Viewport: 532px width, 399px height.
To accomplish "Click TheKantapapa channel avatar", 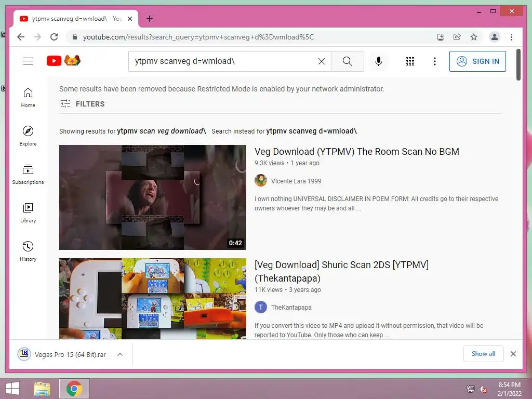I will click(x=261, y=308).
